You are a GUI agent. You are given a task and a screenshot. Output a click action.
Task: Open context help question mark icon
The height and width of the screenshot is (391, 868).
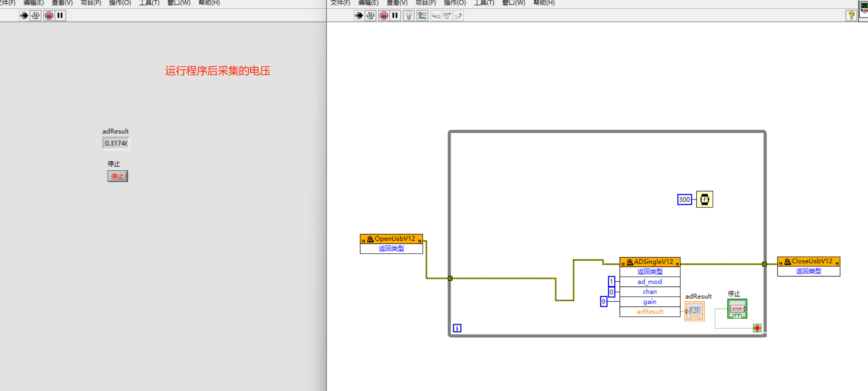pos(852,15)
